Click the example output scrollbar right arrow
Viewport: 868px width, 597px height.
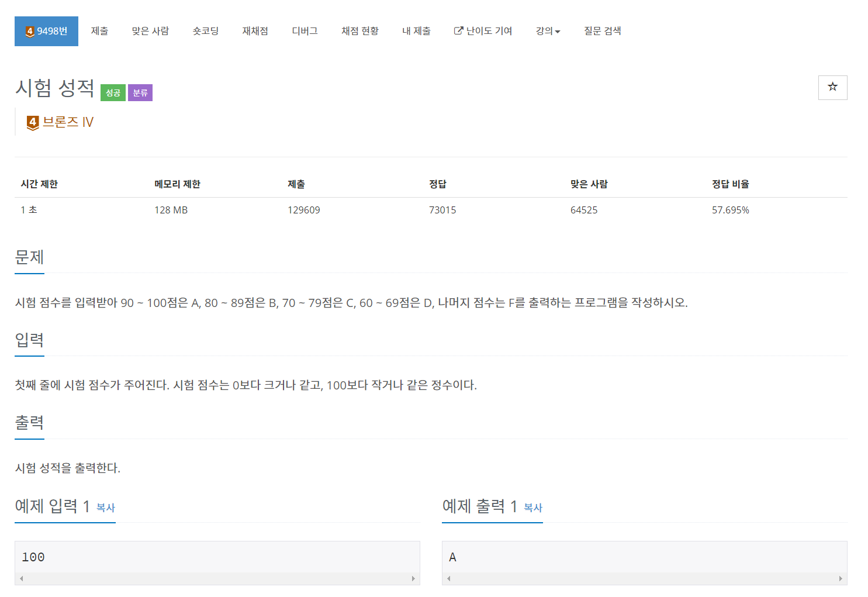point(841,578)
